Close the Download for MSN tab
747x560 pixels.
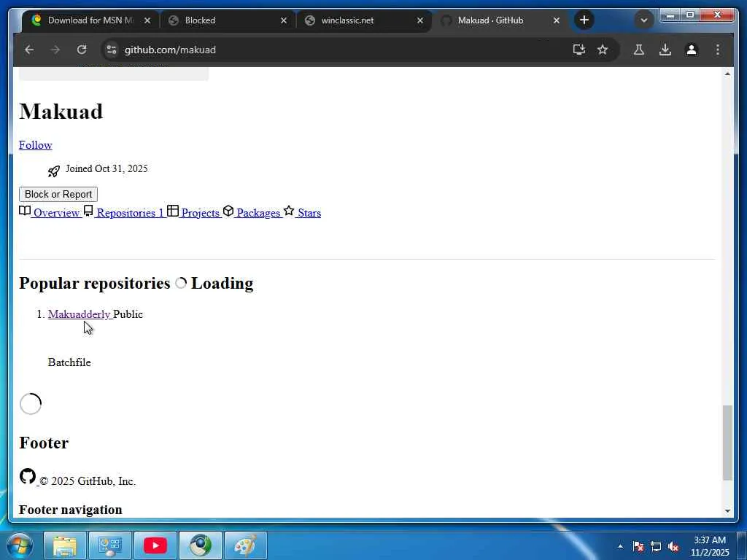[147, 20]
